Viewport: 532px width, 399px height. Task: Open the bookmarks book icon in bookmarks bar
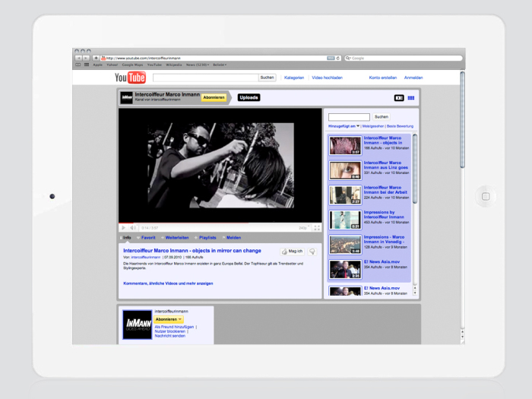pos(78,65)
